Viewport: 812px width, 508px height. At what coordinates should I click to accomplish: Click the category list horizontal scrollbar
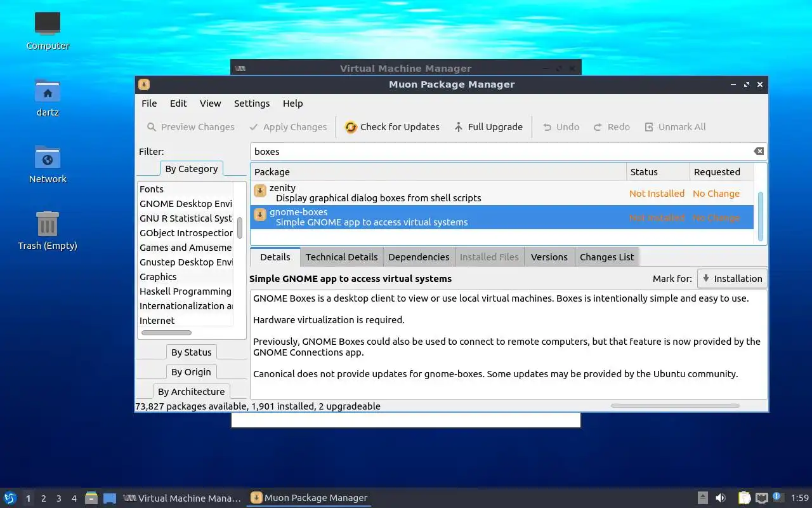(x=166, y=333)
